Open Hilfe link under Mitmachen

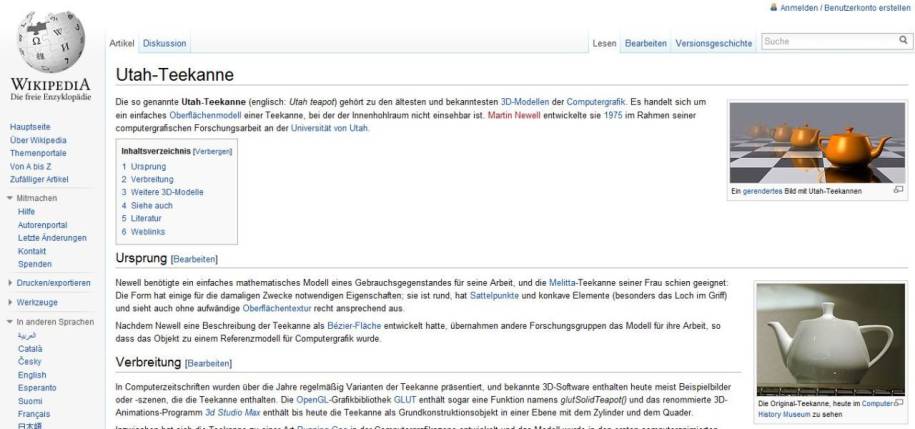26,211
